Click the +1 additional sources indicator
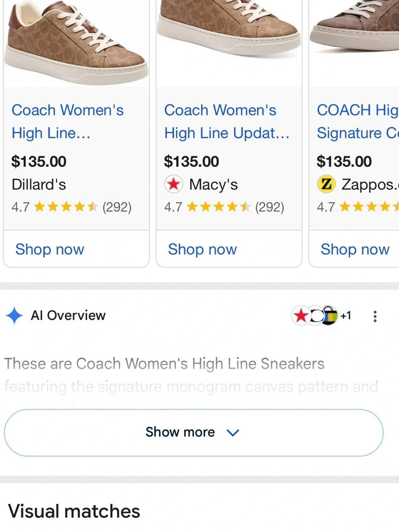This screenshot has width=399, height=532. [x=346, y=316]
